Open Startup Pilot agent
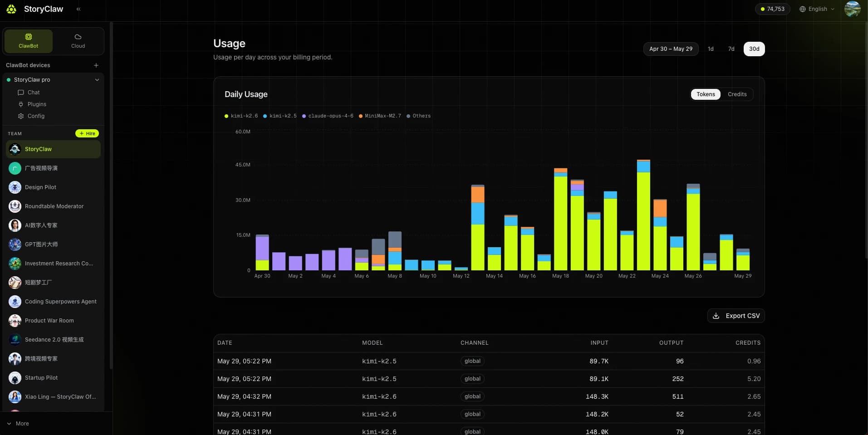Image resolution: width=868 pixels, height=435 pixels. pos(54,378)
